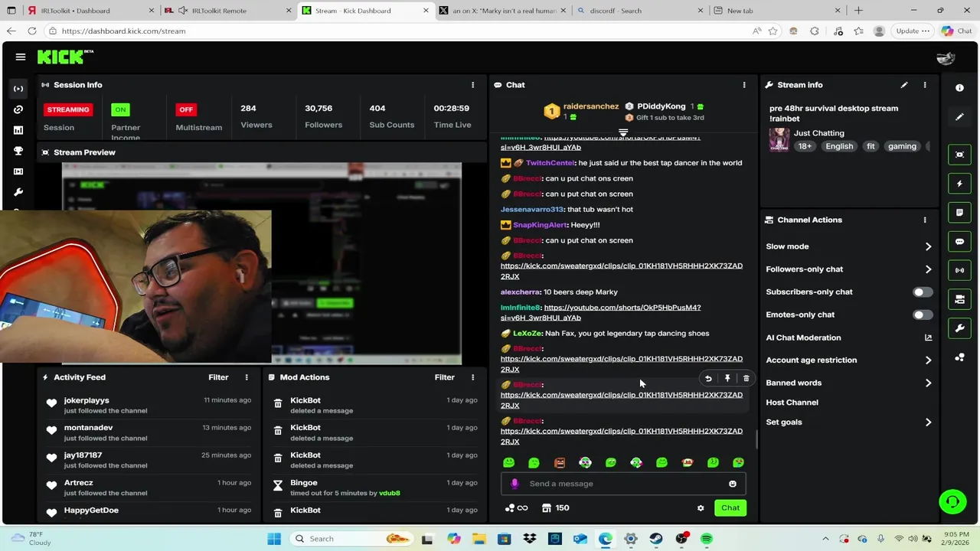Edit stream info with the pencil icon in its panel header
The image size is (980, 551).
[904, 85]
